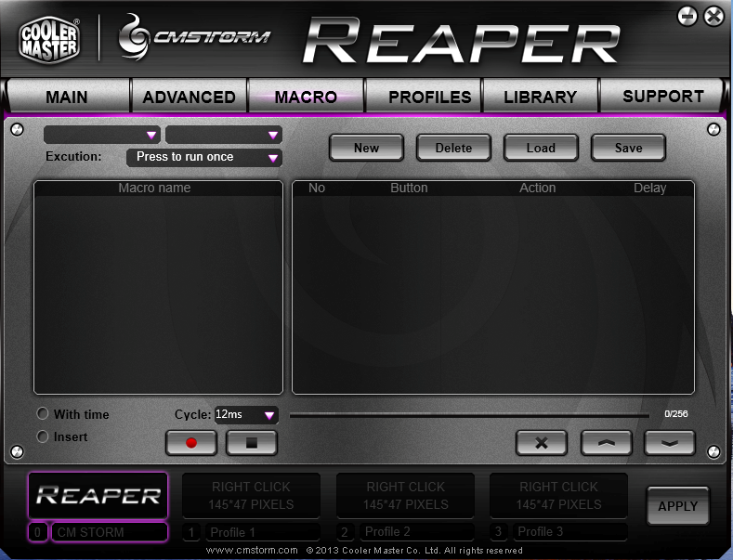
Task: Click the Button column header
Action: [409, 188]
